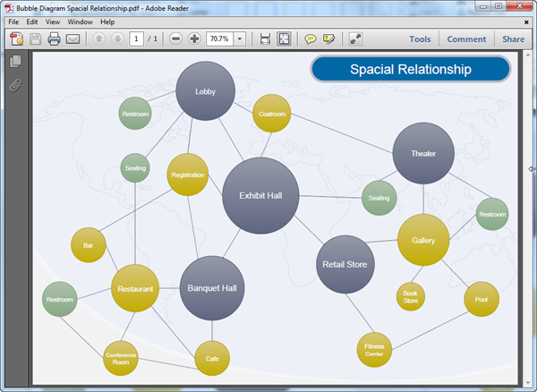
Task: Click the zoom out minus button
Action: tap(175, 39)
